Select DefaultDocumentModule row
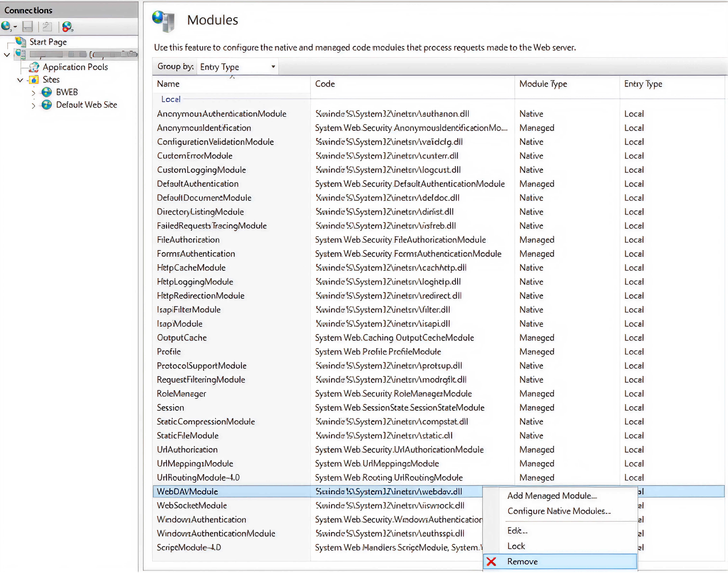The width and height of the screenshot is (728, 573). click(438, 198)
